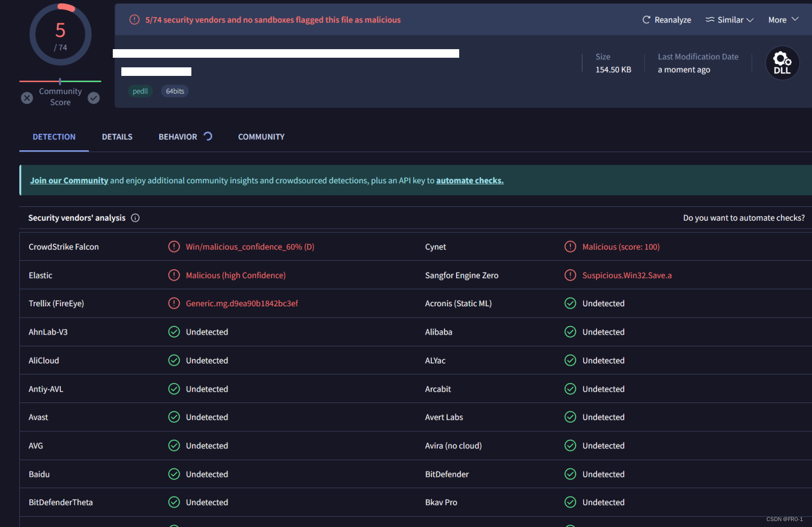This screenshot has height=527, width=812.
Task: Click the Trellix (FireEye) vendor name
Action: (56, 304)
